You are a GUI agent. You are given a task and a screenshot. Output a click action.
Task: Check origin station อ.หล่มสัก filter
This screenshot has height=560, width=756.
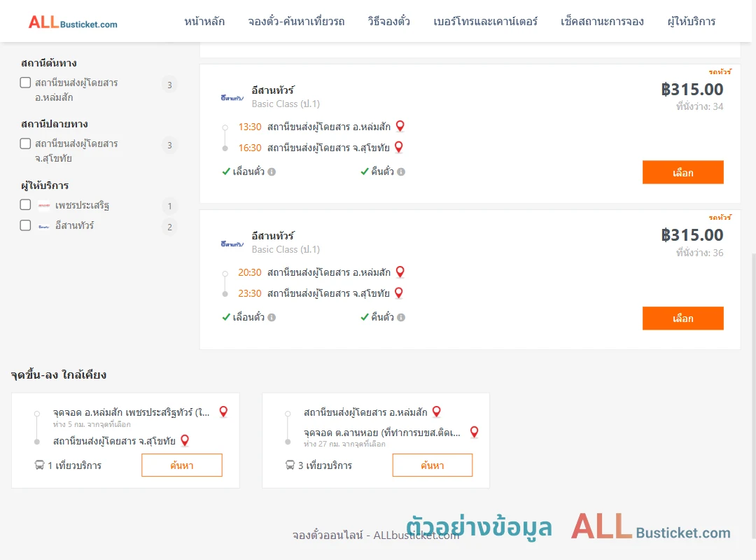[x=26, y=83]
